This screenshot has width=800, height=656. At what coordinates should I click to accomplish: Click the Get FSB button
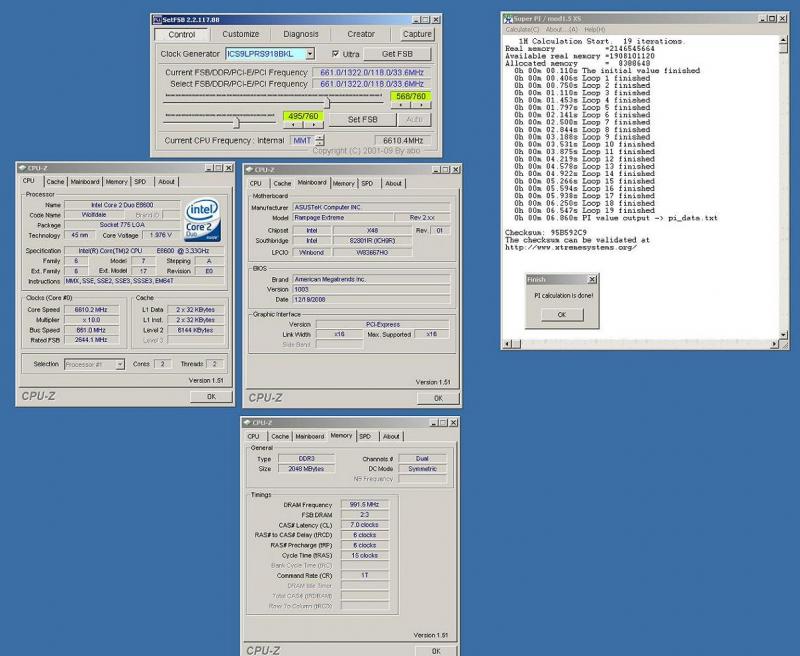[397, 54]
